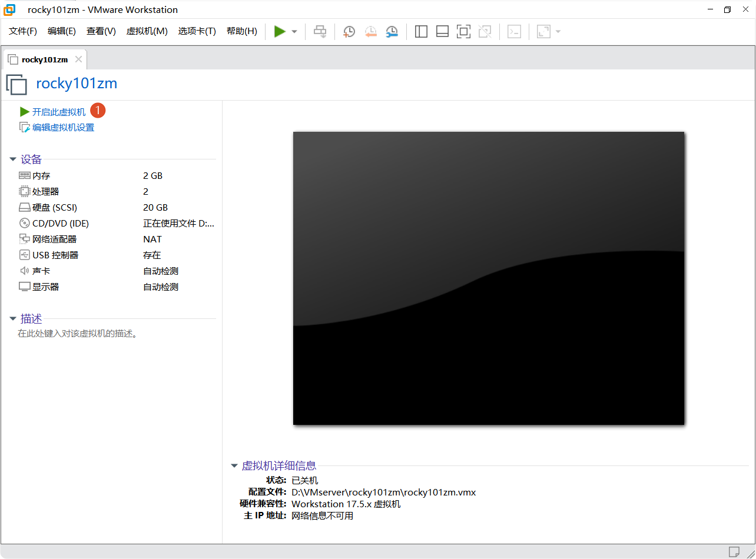The width and height of the screenshot is (756, 559).
Task: Click the NAT network adapter value
Action: click(x=152, y=239)
